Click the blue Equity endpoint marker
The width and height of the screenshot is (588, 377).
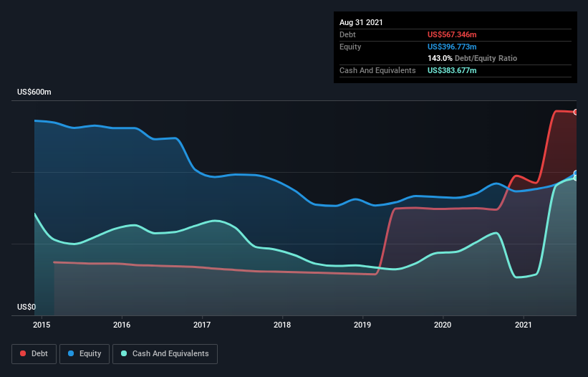pos(576,173)
